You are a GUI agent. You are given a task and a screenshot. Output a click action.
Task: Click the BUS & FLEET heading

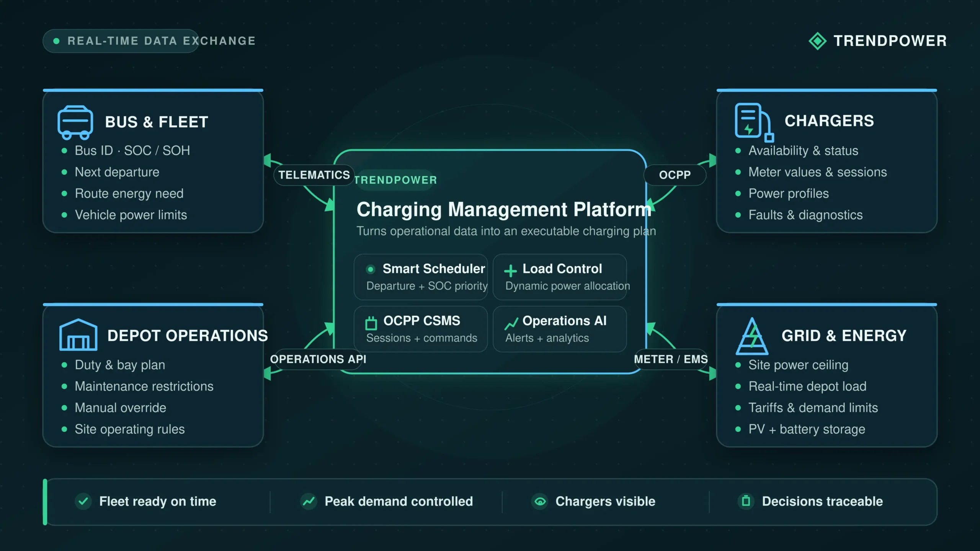coord(157,122)
